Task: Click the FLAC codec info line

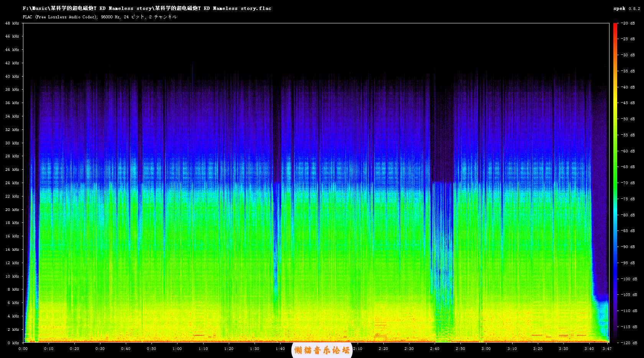Action: click(x=100, y=17)
